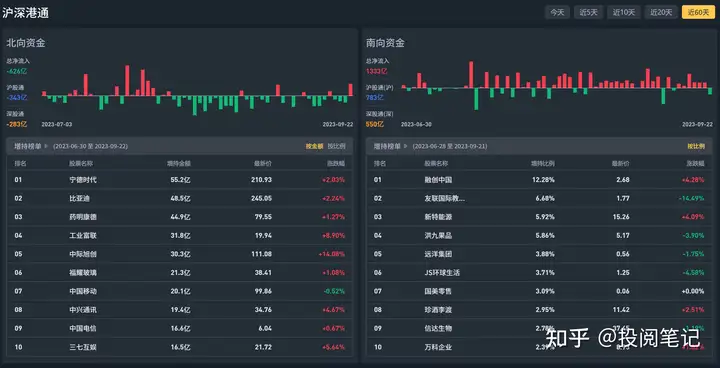The image size is (720, 368).
Task: Open the 宁德时代 stock row
Action: point(180,180)
